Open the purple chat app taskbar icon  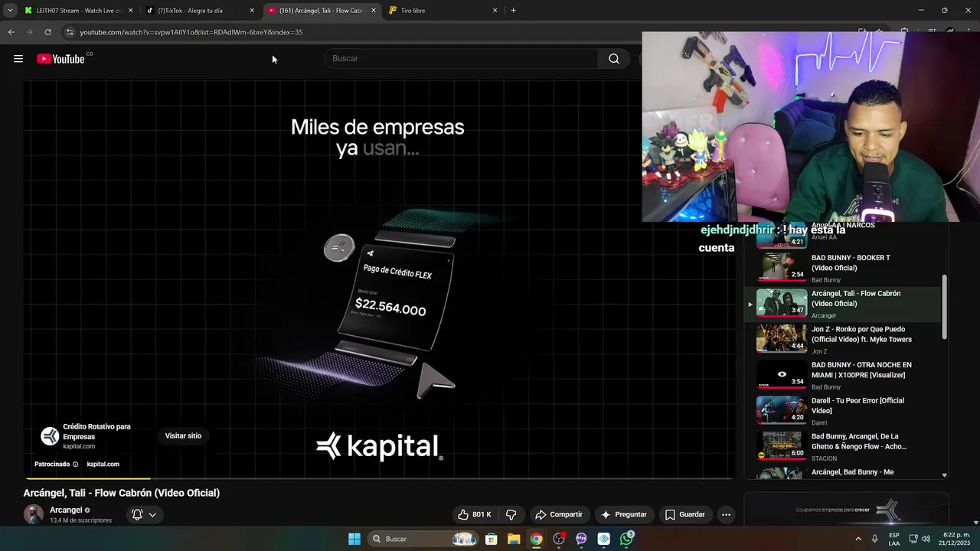tap(581, 539)
